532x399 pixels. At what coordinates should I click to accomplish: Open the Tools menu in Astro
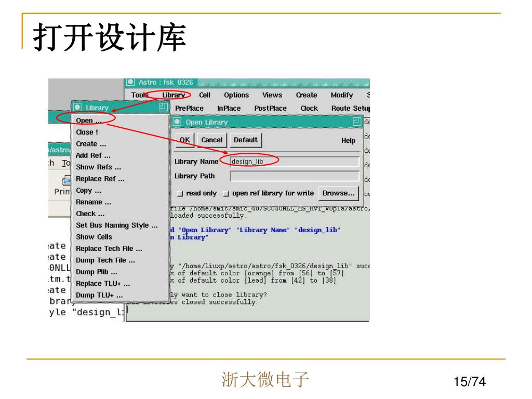pyautogui.click(x=140, y=96)
